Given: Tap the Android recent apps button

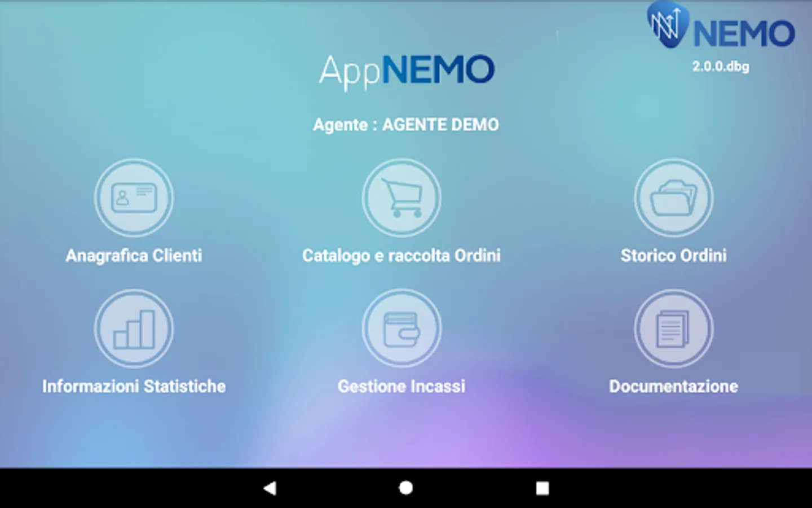Looking at the screenshot, I should point(542,488).
